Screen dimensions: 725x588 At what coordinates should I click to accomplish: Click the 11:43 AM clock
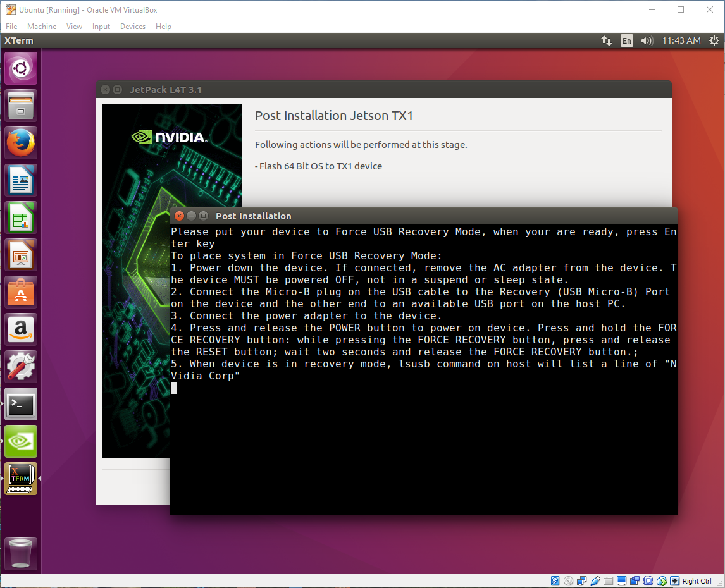681,40
